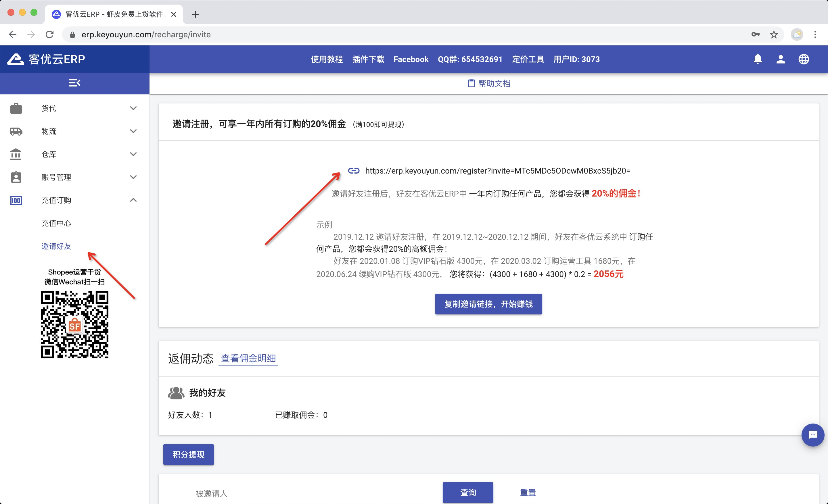Image resolution: width=828 pixels, height=504 pixels.
Task: Click 复制邀请链接,开始赚钱 button
Action: pyautogui.click(x=488, y=304)
